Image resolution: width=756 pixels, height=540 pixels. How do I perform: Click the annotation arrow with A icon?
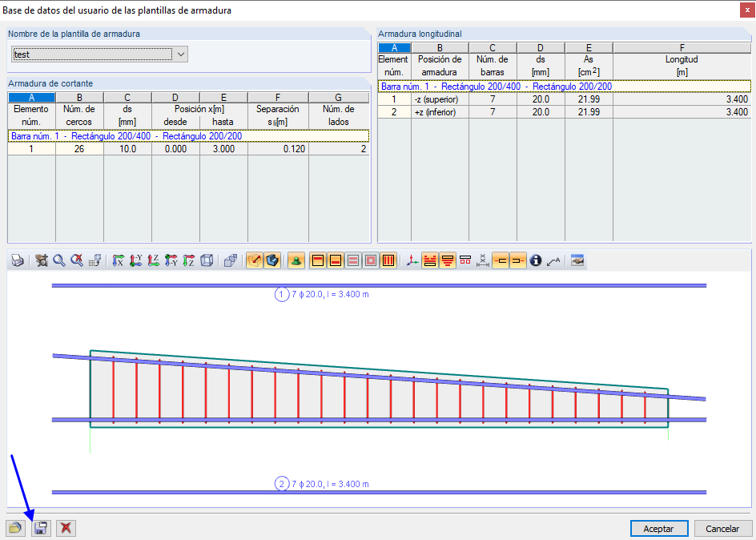click(x=553, y=261)
